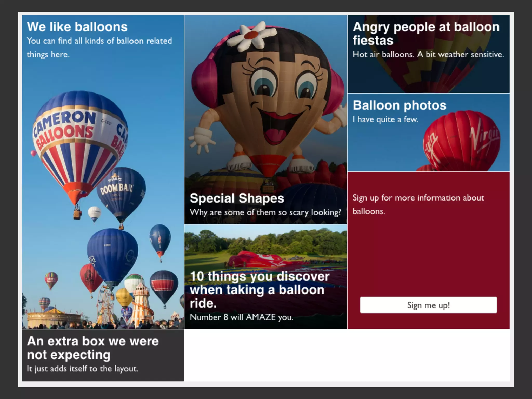Screen dimensions: 532x399
Task: Click the smiling character-shaped balloon image
Action: point(268,104)
